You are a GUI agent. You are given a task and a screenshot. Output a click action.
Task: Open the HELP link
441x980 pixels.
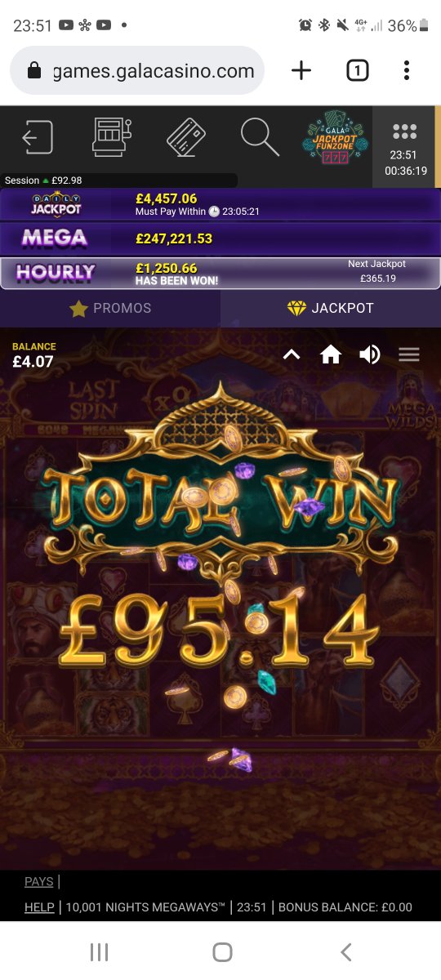pos(39,906)
